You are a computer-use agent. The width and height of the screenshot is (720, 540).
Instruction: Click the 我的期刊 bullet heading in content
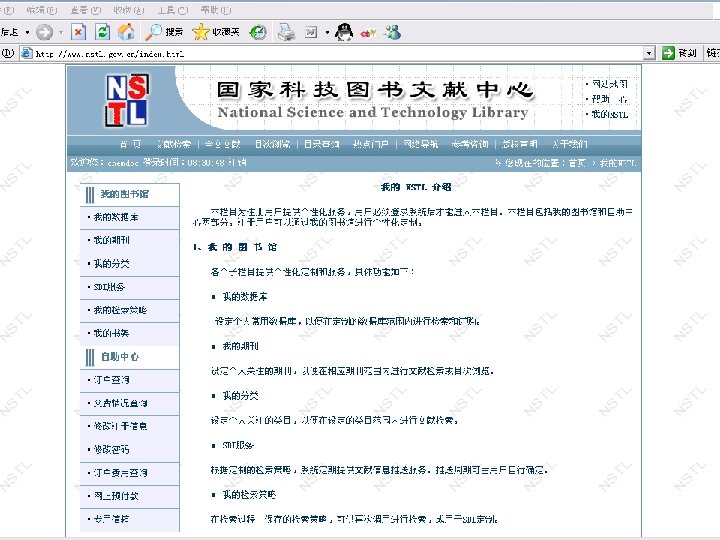241,346
